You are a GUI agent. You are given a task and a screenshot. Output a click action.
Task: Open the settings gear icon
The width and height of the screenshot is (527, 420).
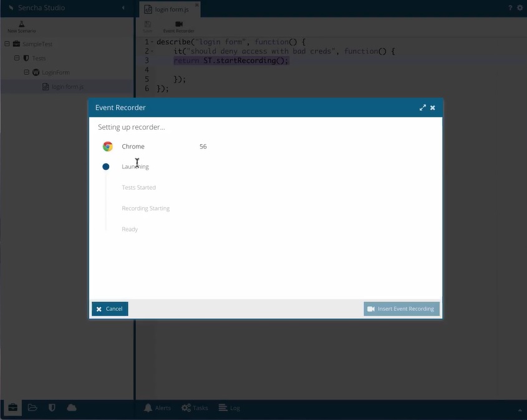pos(520,7)
